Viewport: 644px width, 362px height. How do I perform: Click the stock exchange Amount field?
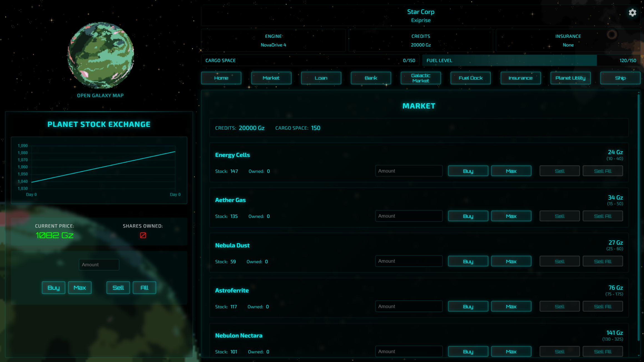pos(99,265)
